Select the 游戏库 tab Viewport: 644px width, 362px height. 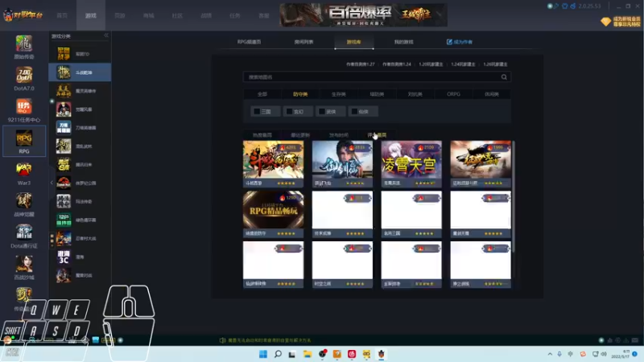[x=353, y=42]
